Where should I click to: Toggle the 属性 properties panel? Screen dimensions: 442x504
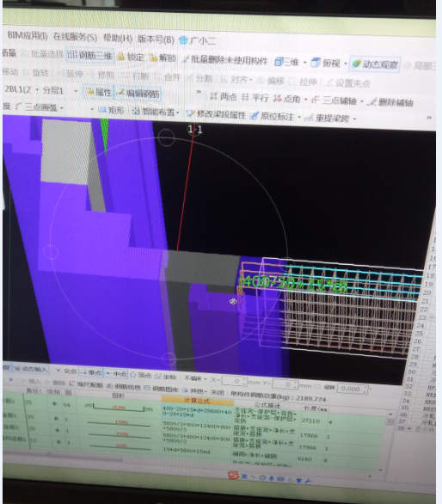pyautogui.click(x=99, y=92)
